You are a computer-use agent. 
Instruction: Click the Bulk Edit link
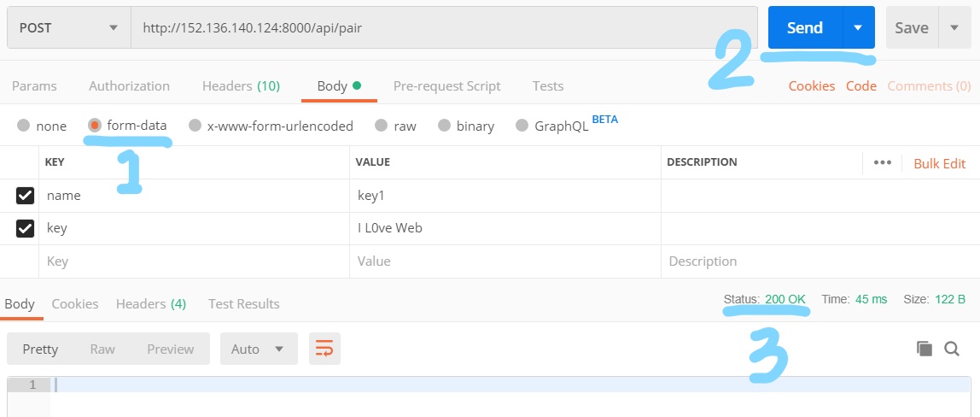pyautogui.click(x=939, y=163)
